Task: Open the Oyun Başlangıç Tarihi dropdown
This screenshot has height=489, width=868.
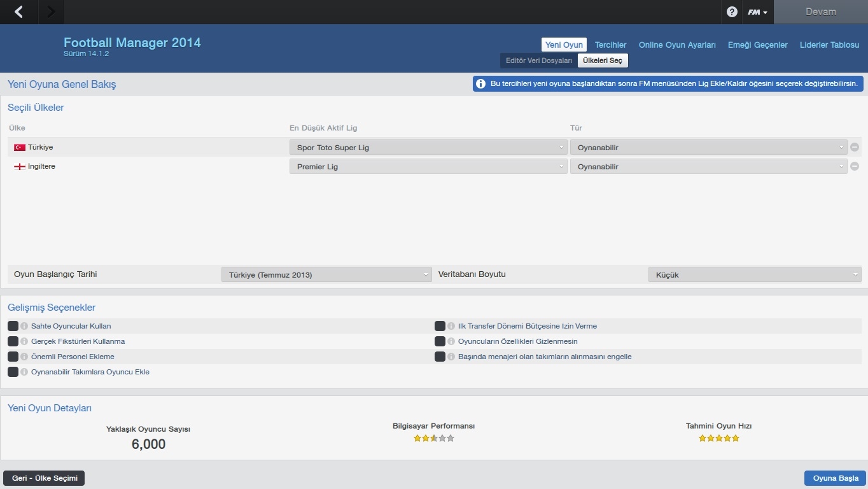Action: (326, 274)
